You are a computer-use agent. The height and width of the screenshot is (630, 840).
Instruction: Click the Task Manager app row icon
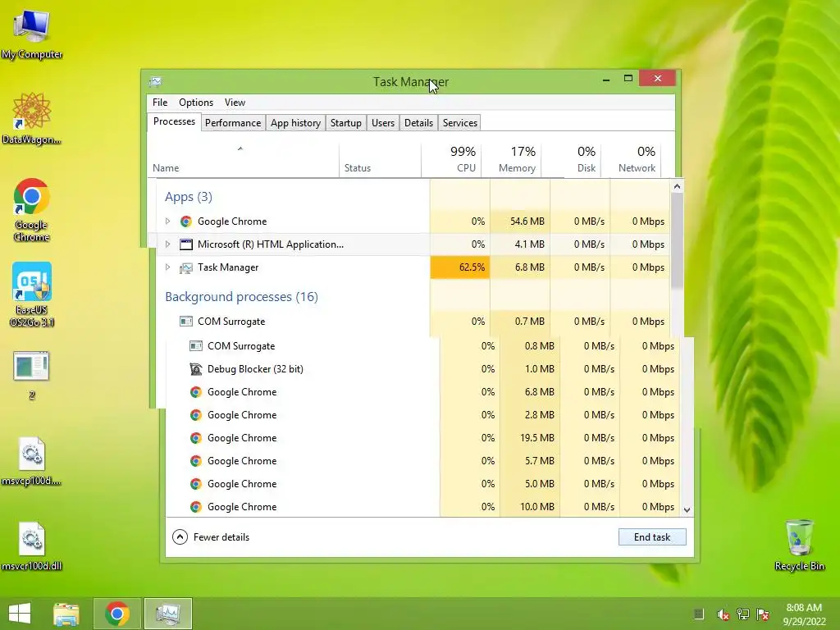pyautogui.click(x=186, y=267)
